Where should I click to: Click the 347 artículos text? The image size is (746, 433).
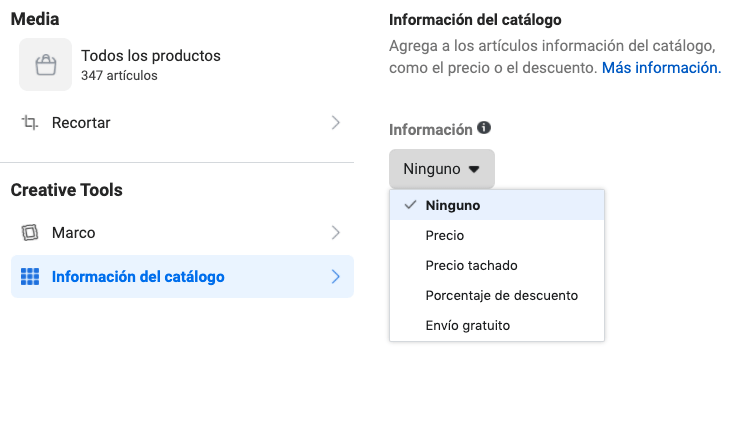[x=119, y=76]
